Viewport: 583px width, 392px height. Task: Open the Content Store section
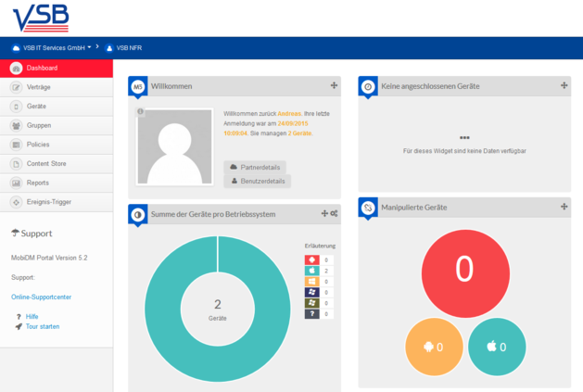coord(57,164)
